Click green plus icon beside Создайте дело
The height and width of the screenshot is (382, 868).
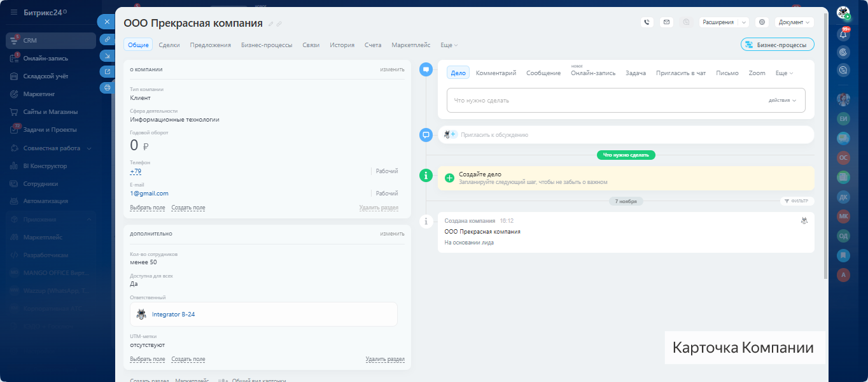(x=449, y=178)
